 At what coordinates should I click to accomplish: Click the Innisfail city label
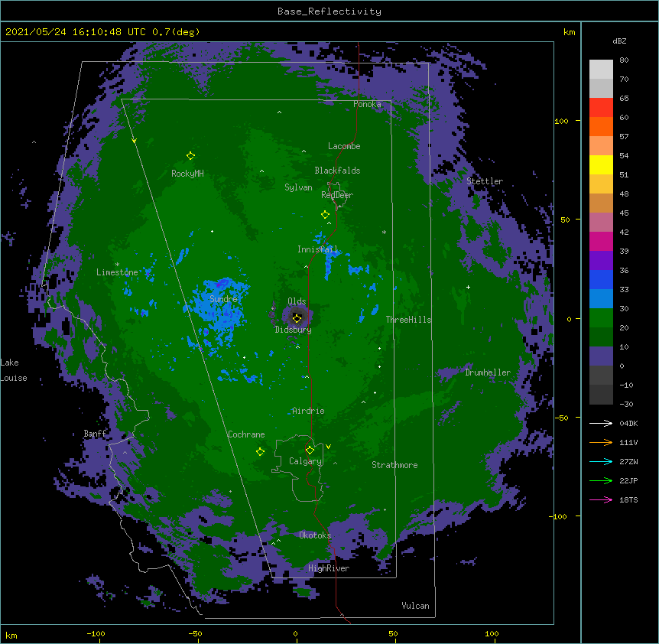click(317, 249)
